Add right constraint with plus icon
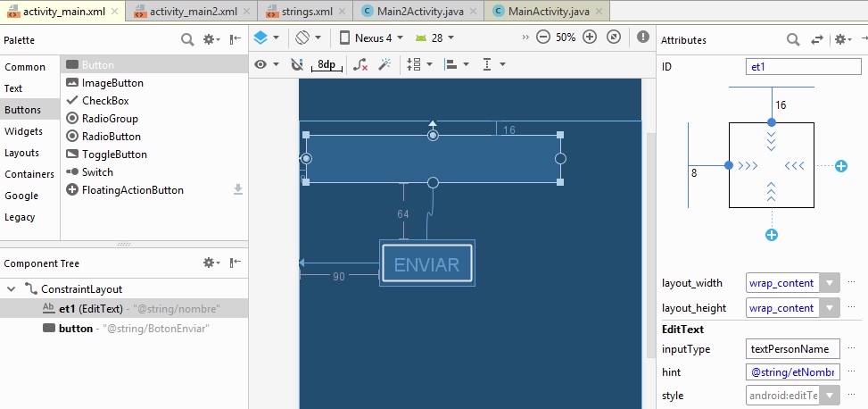 (x=840, y=166)
